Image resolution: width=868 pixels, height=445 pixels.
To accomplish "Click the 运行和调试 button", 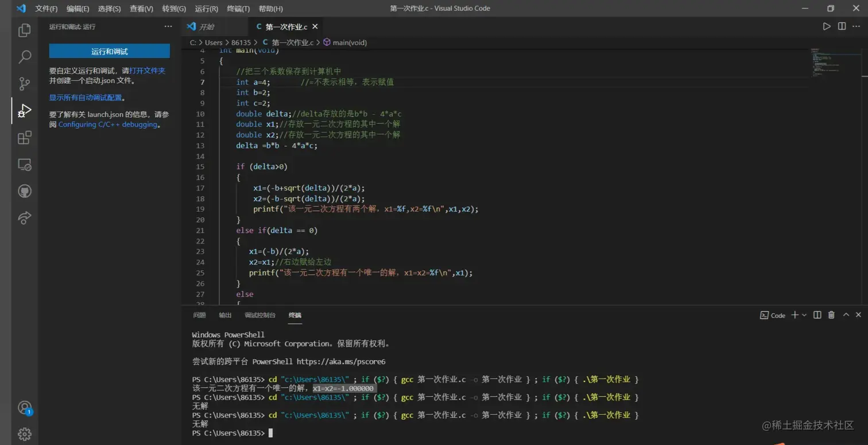I will tap(109, 51).
